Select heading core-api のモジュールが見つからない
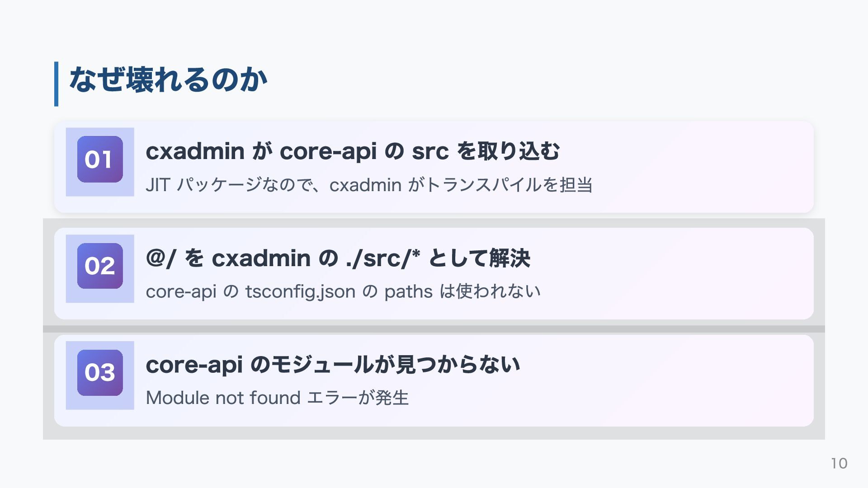868x488 pixels. coord(332,365)
